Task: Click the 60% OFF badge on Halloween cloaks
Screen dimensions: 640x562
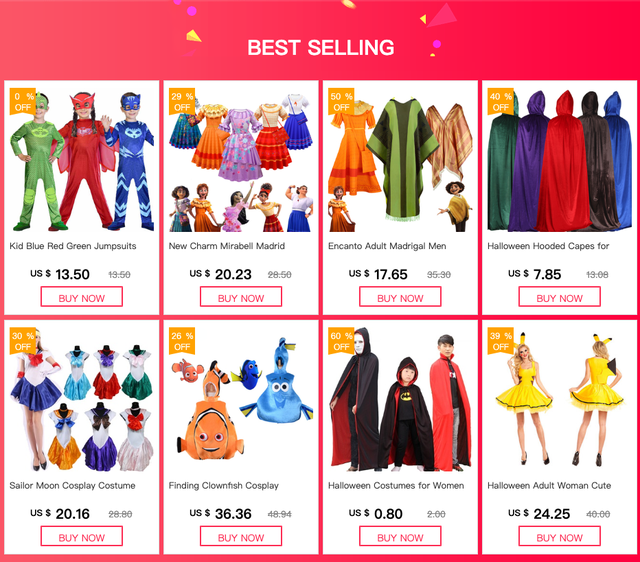Action: tap(341, 341)
